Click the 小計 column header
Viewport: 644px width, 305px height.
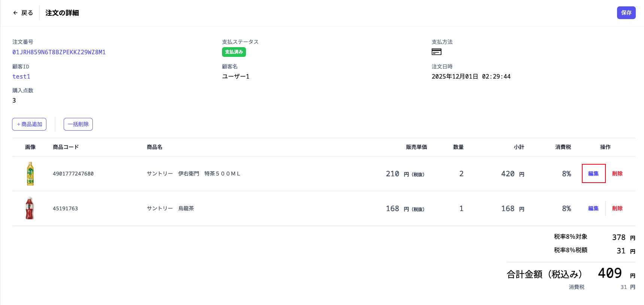pos(519,147)
